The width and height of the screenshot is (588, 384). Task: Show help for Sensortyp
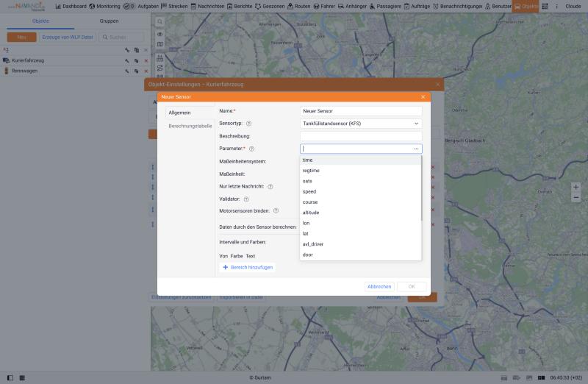click(x=248, y=124)
